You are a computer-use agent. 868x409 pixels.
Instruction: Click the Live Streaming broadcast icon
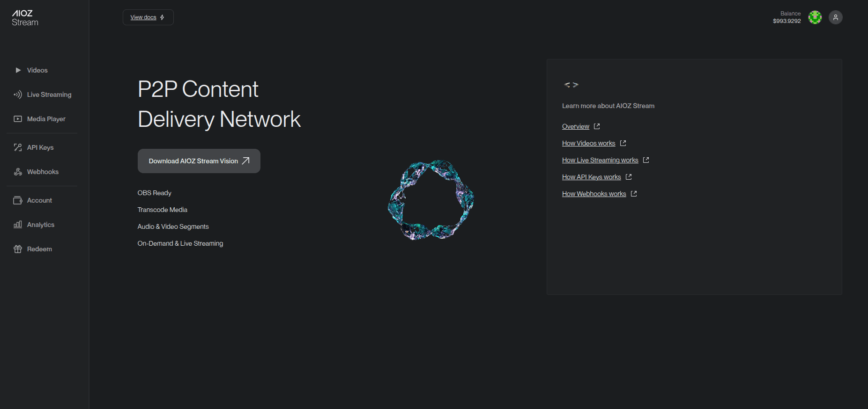[x=18, y=95]
